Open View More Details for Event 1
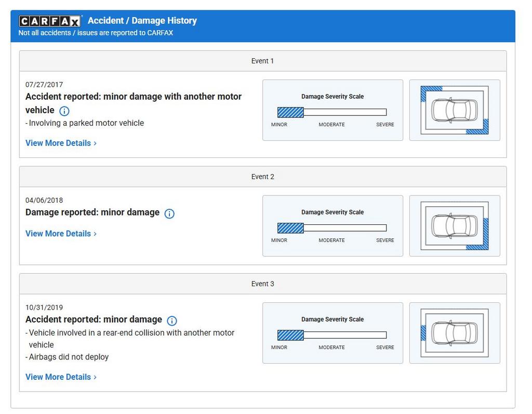532x414 pixels. (x=61, y=143)
